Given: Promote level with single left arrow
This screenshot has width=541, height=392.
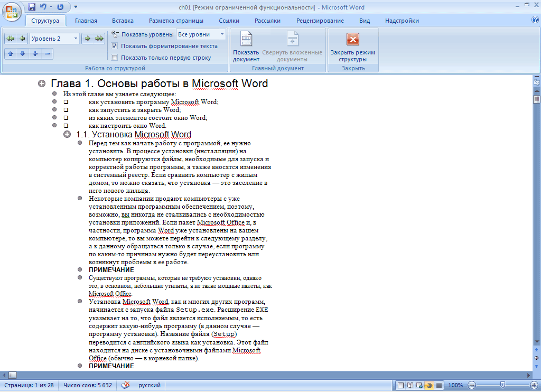Looking at the screenshot, I should click(x=22, y=39).
